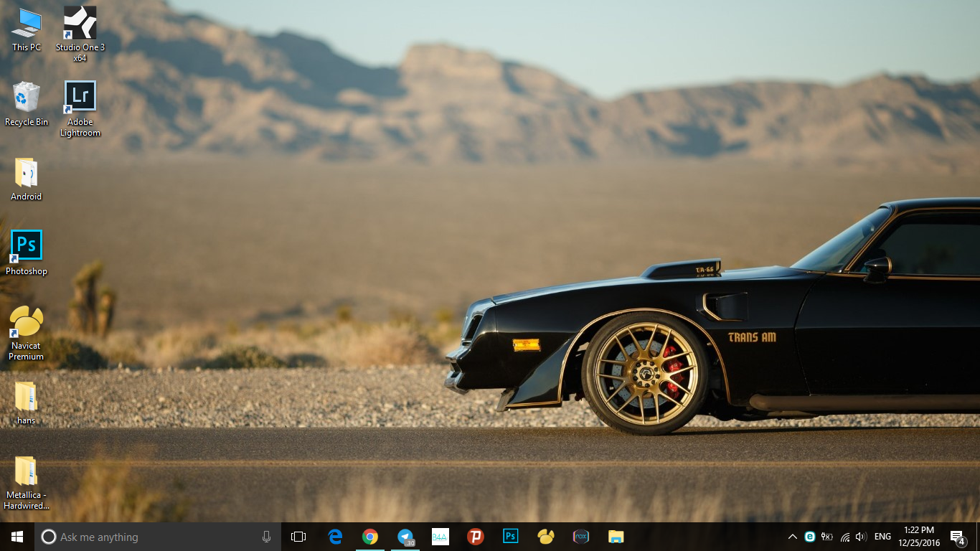Expand hidden system tray icons
This screenshot has height=551, width=980.
pyautogui.click(x=792, y=536)
